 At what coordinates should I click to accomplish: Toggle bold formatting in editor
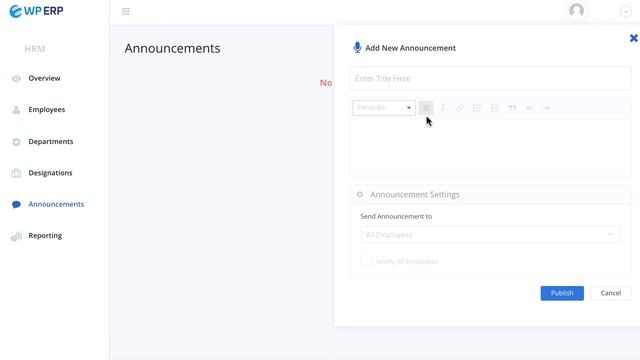pos(426,108)
